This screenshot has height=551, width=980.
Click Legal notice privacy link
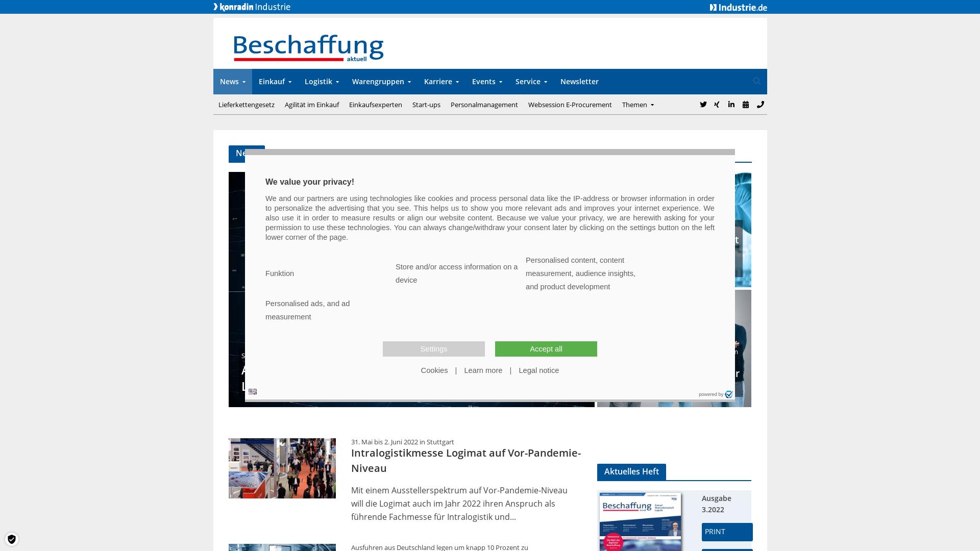(x=538, y=370)
